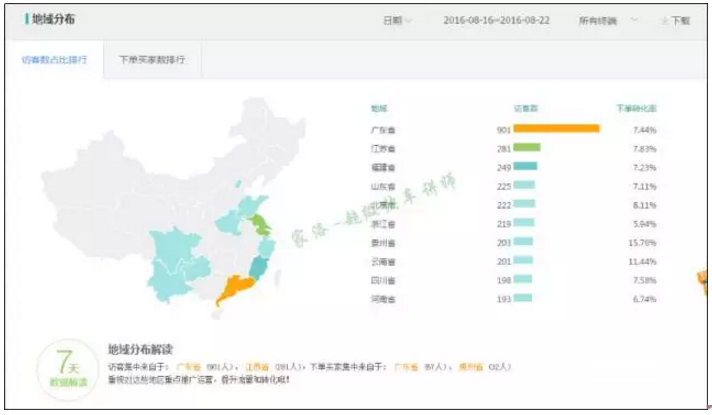Switch to 下单买家数排行 tab
This screenshot has height=415, width=712.
pos(151,60)
